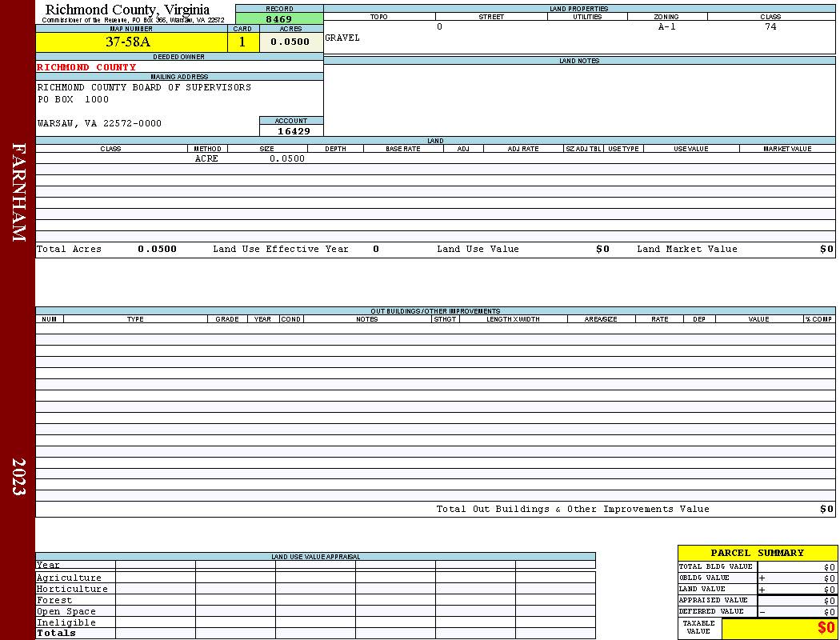The image size is (840, 640).
Task: Click the record number 8469
Action: 279,18
